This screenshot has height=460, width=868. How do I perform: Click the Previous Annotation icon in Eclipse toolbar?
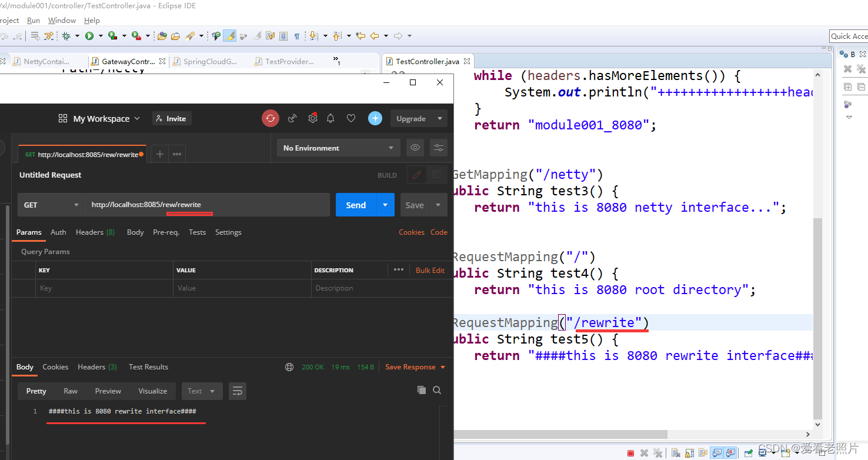[x=337, y=36]
